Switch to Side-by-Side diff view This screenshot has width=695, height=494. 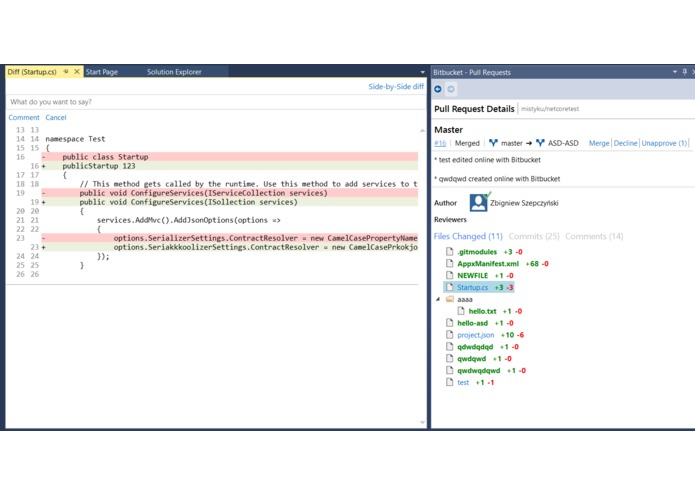point(396,86)
